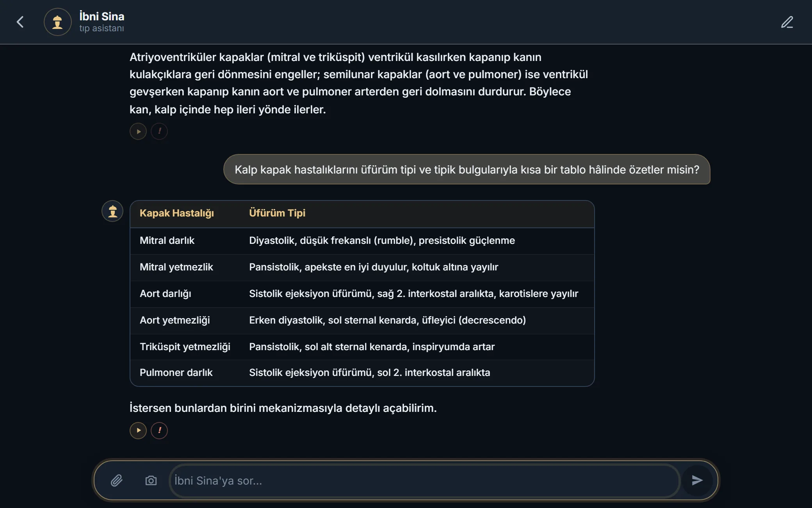Play audio for the first assistant reply
Screen dimensions: 812x508
point(138,131)
